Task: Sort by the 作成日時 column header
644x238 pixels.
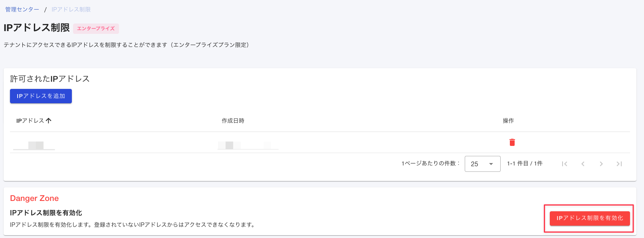Action: (233, 121)
